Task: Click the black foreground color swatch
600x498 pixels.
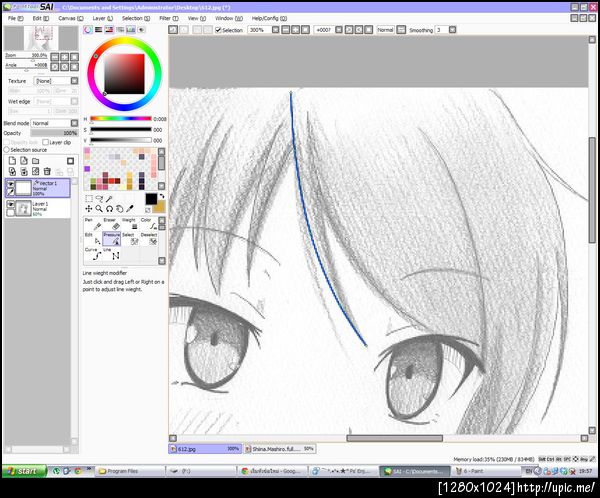Action: pos(151,199)
